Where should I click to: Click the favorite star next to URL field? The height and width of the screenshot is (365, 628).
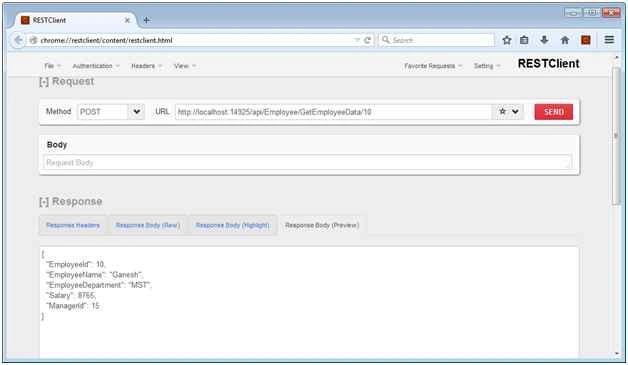(x=502, y=111)
